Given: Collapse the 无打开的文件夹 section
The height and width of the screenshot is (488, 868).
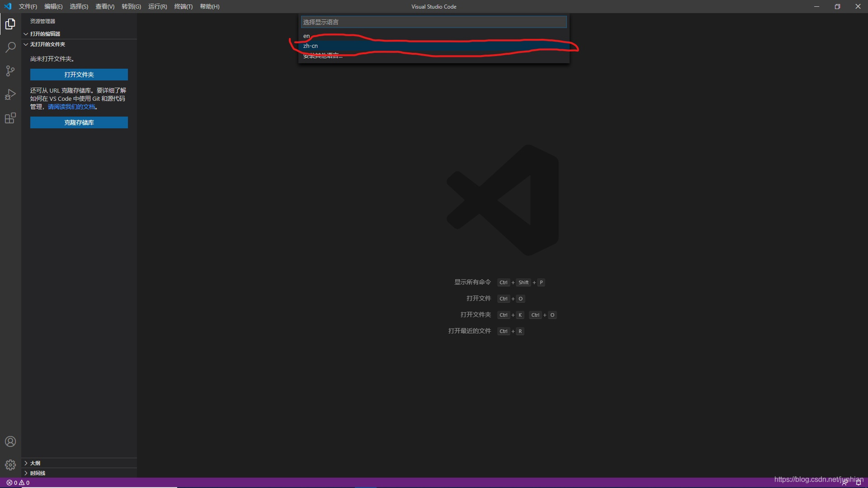Looking at the screenshot, I should click(79, 44).
